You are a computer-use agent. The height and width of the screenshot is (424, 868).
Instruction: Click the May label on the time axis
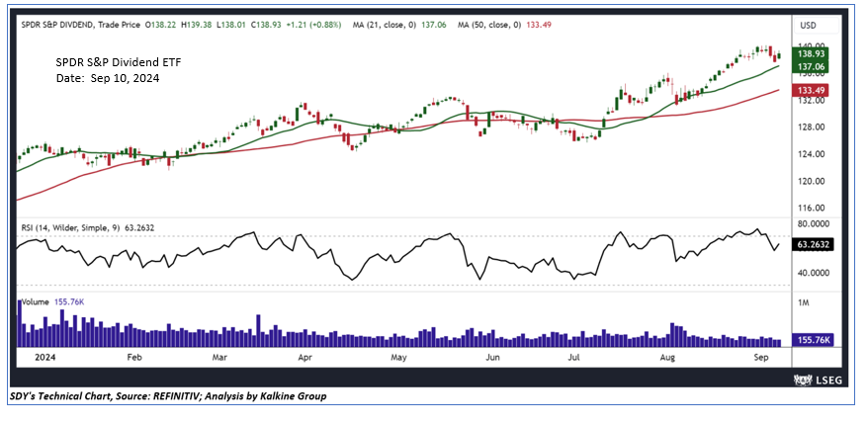click(x=399, y=358)
